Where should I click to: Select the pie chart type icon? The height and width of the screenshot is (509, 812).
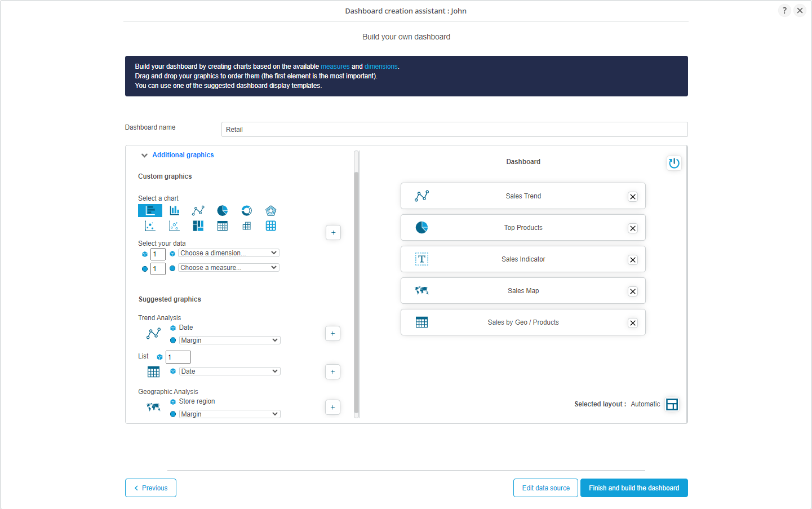223,210
